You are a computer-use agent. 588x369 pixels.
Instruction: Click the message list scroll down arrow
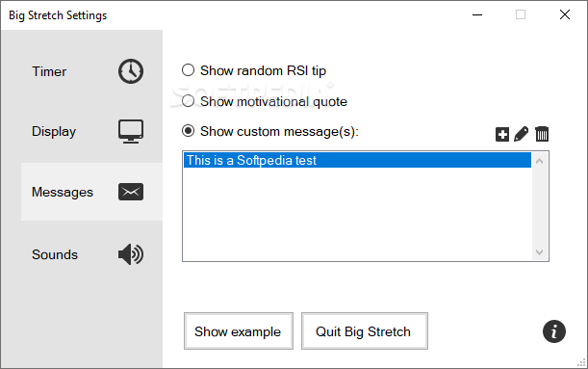540,251
